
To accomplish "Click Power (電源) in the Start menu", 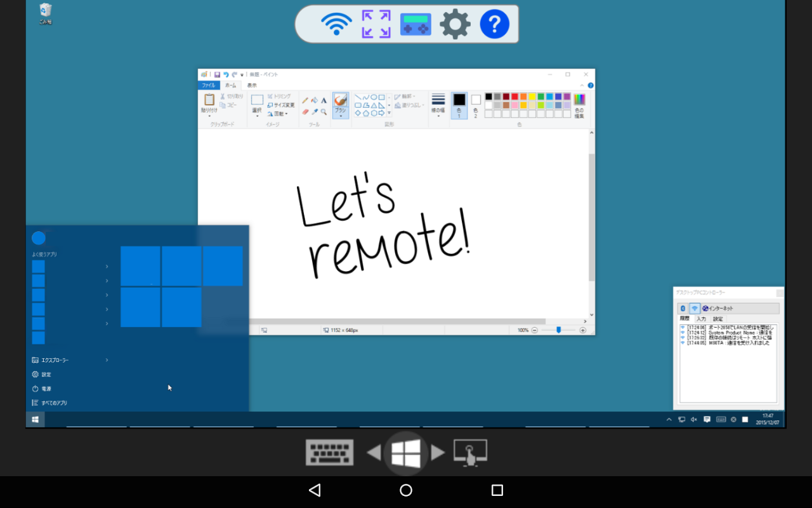I will (42, 389).
